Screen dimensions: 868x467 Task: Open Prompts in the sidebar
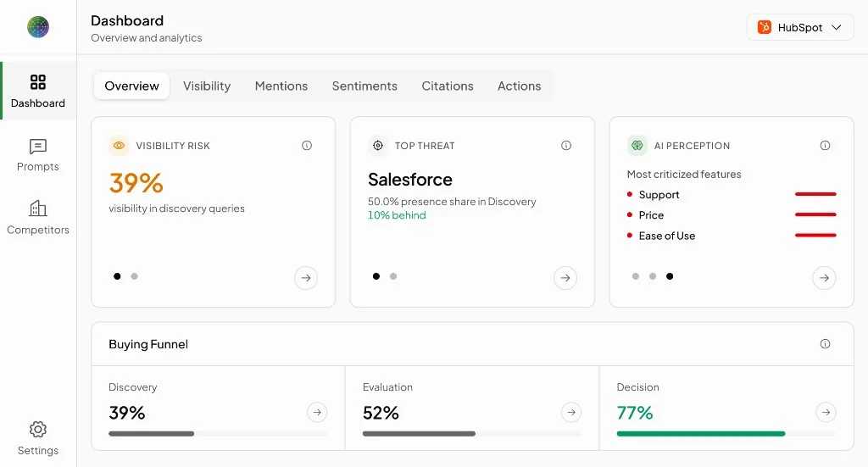point(37,155)
